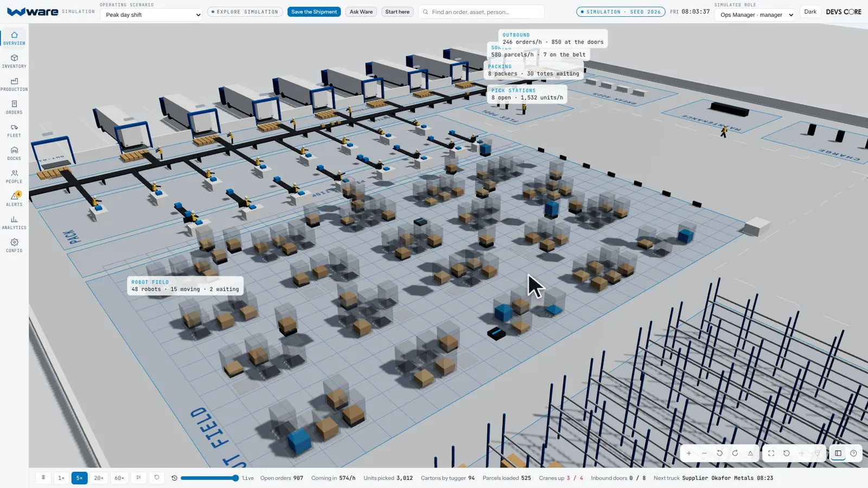Select the 5× simulation speed
Screen dimensions: 868x488
pyautogui.click(x=79, y=478)
